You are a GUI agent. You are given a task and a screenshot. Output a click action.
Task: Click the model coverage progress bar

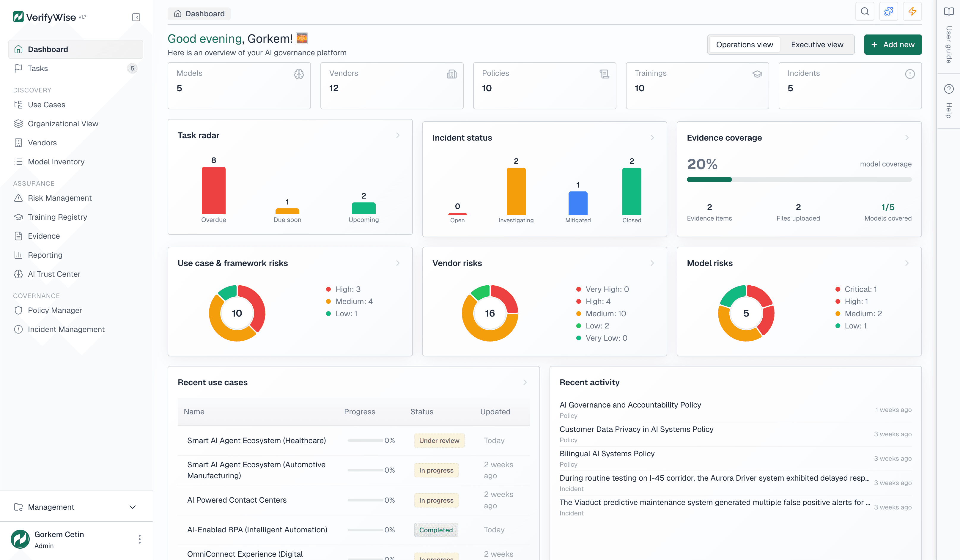(x=799, y=180)
